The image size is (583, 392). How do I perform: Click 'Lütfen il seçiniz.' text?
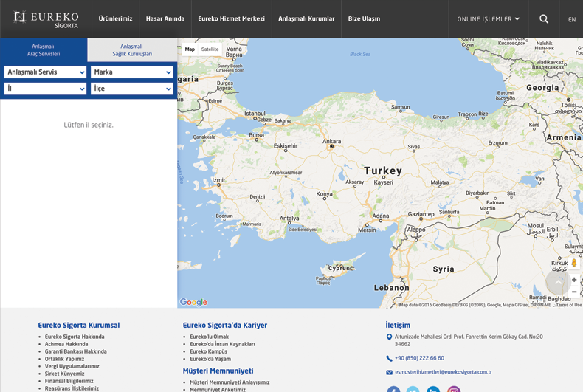[x=89, y=125]
